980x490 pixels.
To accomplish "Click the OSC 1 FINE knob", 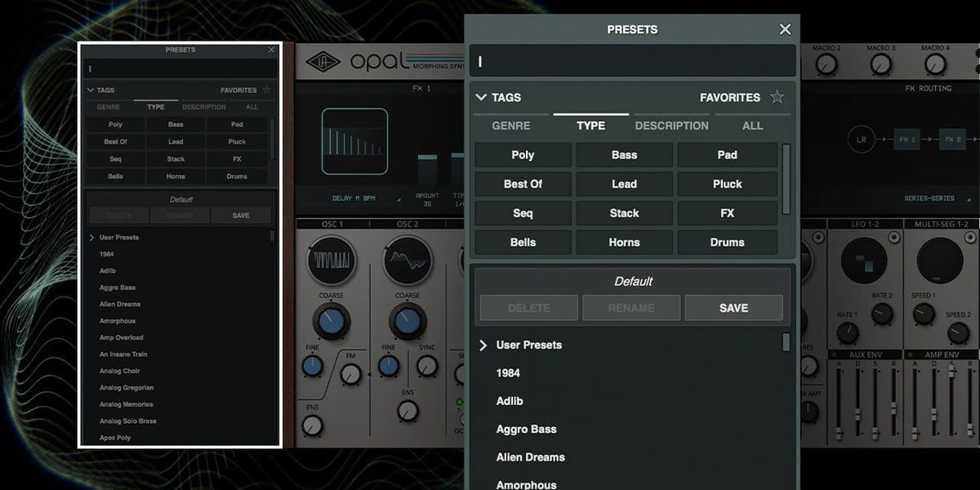I will (312, 366).
